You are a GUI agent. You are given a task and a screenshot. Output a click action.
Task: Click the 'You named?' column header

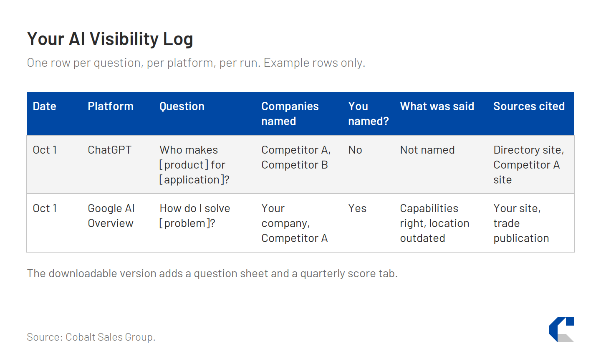(x=369, y=114)
